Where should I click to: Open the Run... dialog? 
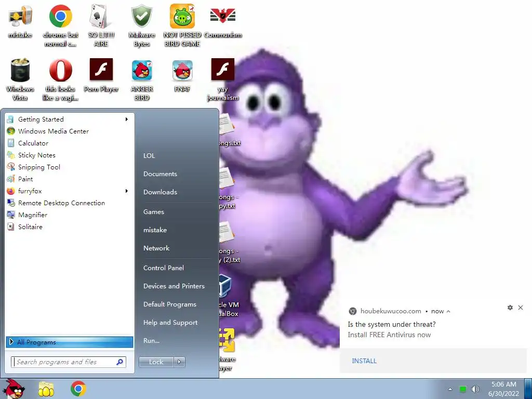(151, 341)
